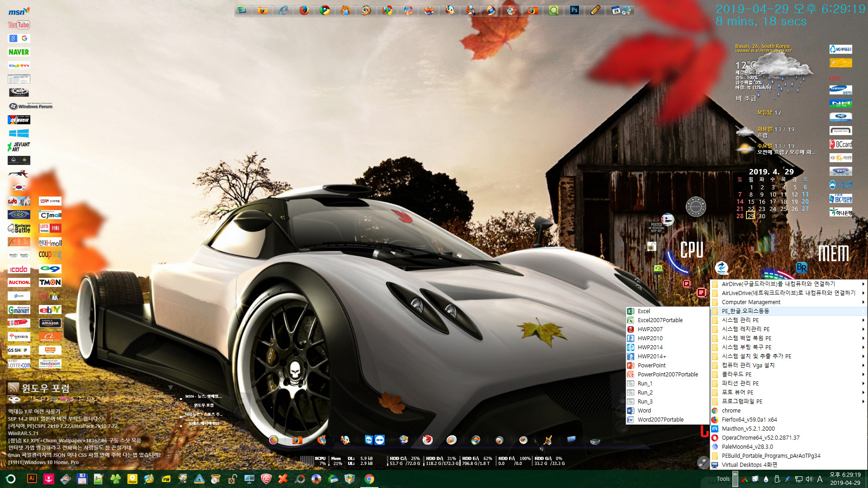Click the 'A' IME language indicator
This screenshot has height=488, width=868.
click(x=820, y=479)
